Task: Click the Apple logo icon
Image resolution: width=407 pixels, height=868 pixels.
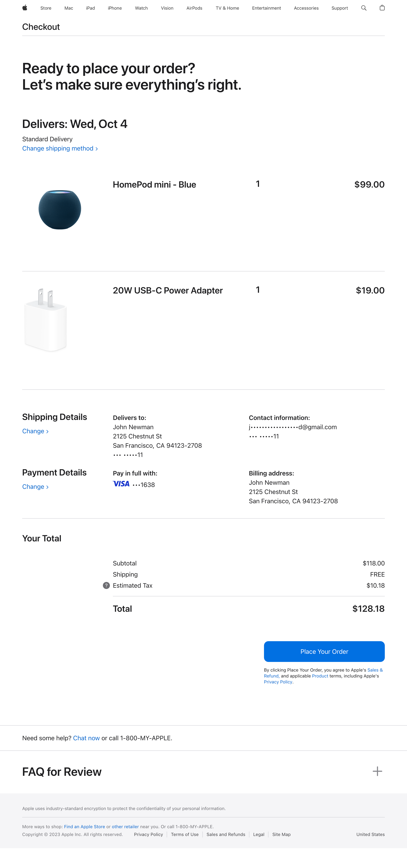Action: point(25,8)
